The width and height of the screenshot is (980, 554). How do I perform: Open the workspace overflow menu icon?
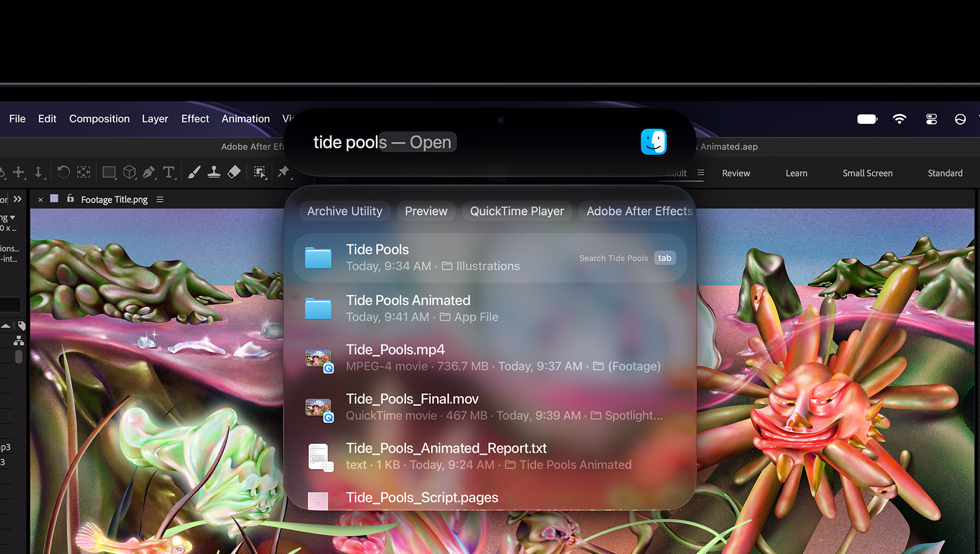coord(700,173)
